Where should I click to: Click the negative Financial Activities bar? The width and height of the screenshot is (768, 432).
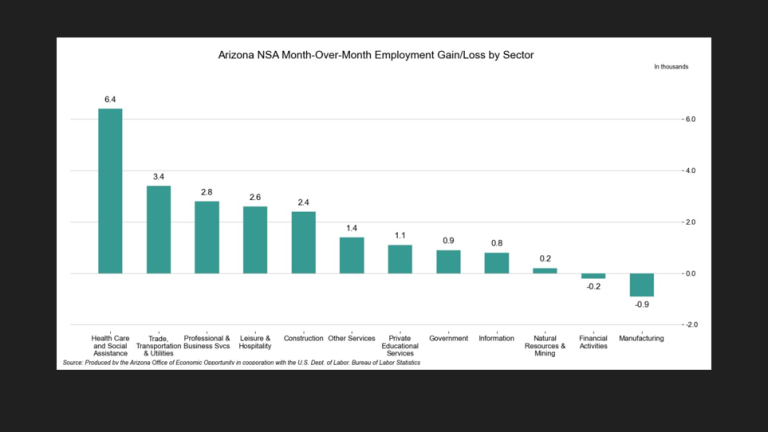[593, 276]
